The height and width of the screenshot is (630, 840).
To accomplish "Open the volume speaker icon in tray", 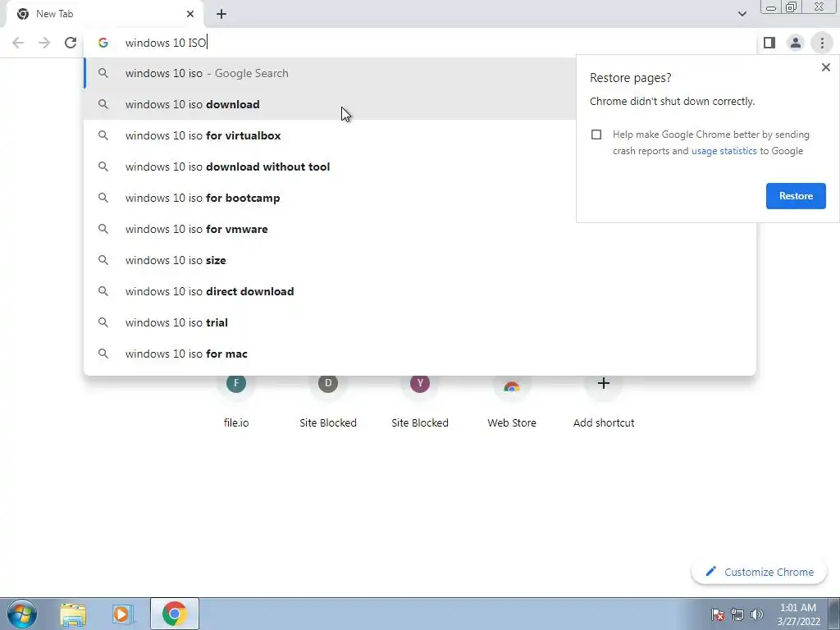I will pyautogui.click(x=757, y=614).
